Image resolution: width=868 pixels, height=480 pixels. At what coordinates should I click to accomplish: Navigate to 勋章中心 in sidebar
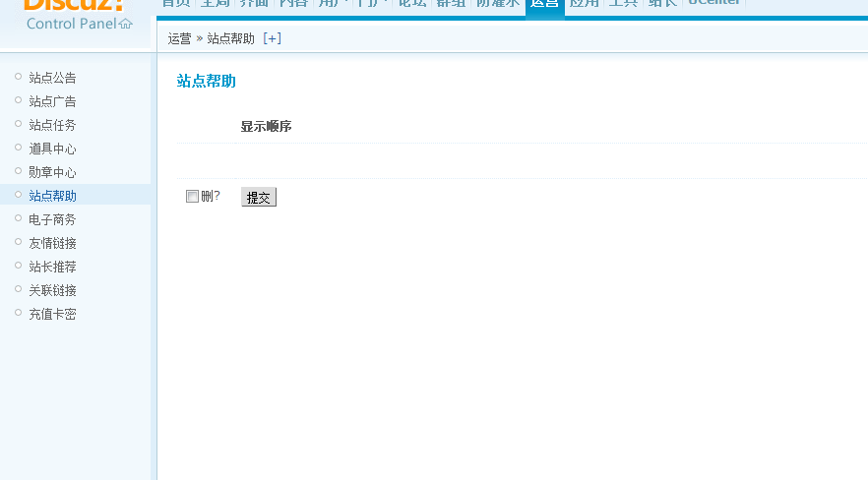[x=52, y=172]
